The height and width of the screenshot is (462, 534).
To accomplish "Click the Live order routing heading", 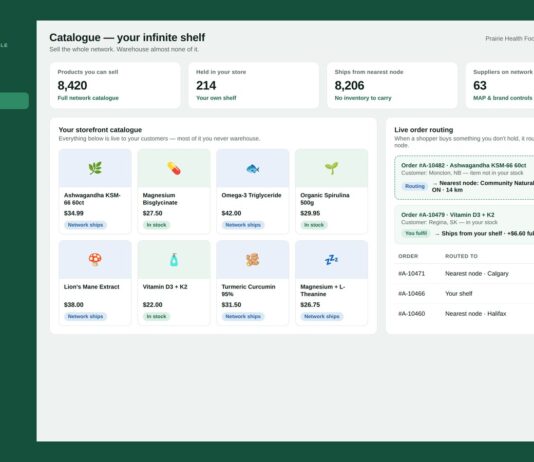I will [x=424, y=130].
